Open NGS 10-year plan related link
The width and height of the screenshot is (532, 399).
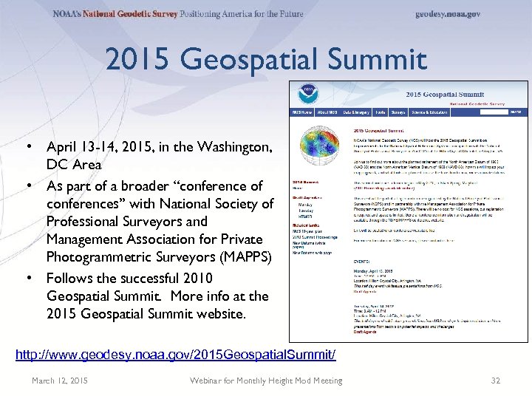click(307, 231)
